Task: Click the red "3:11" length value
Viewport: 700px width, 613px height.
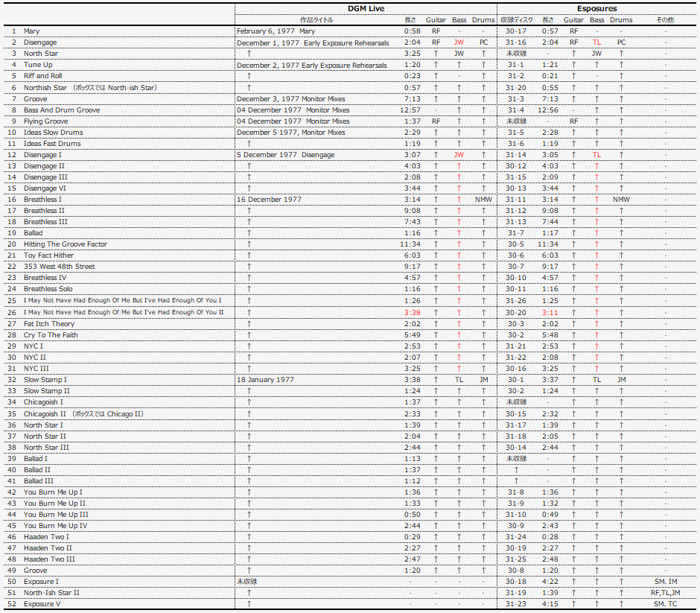Action: point(550,313)
